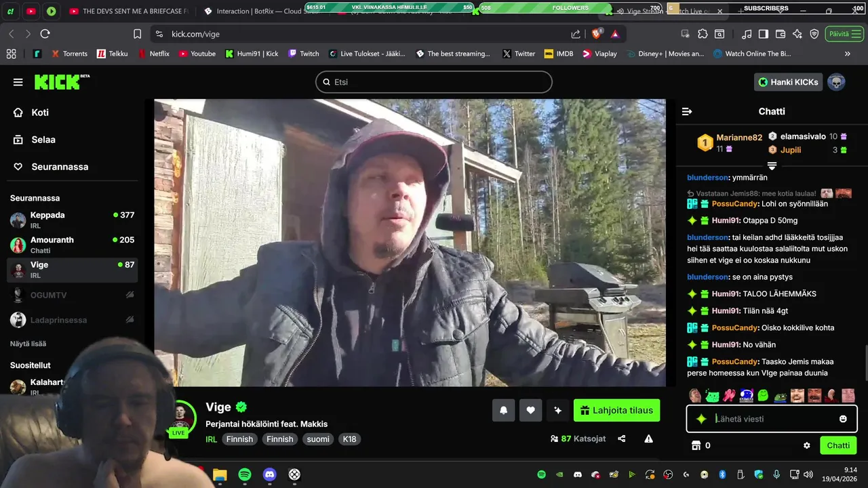Click Näytä lisää to show more
This screenshot has height=488, width=868.
coord(28,344)
